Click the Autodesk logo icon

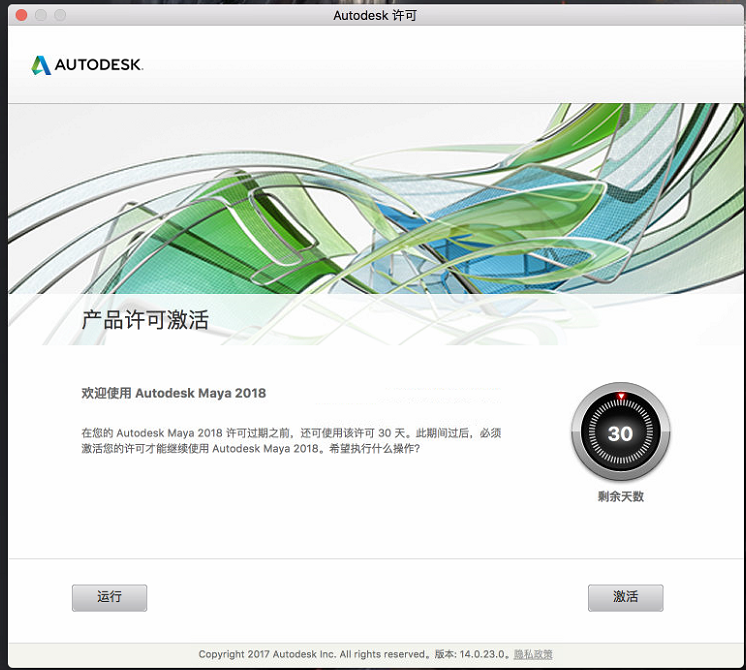pyautogui.click(x=41, y=65)
